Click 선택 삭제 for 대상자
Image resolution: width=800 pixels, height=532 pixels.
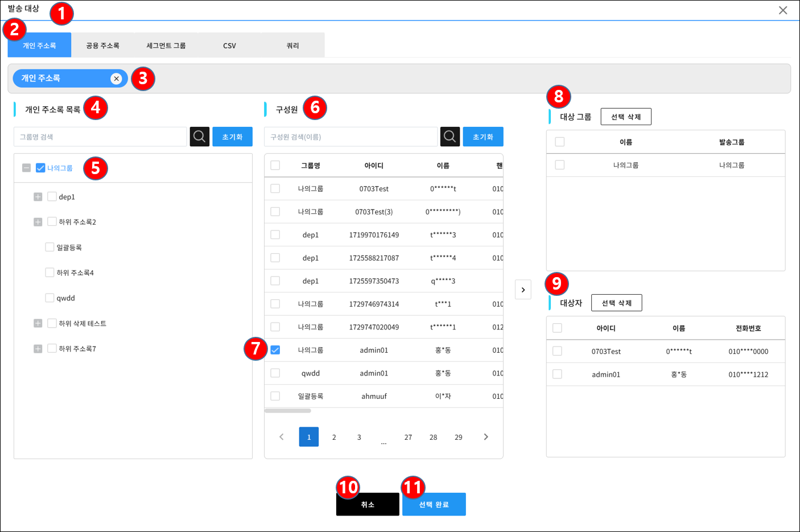point(617,303)
